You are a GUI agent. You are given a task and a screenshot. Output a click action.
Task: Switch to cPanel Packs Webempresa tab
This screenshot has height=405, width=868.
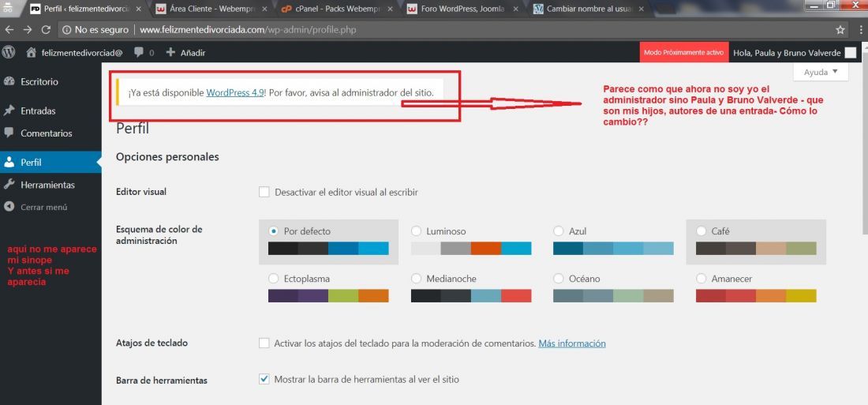[x=336, y=9]
